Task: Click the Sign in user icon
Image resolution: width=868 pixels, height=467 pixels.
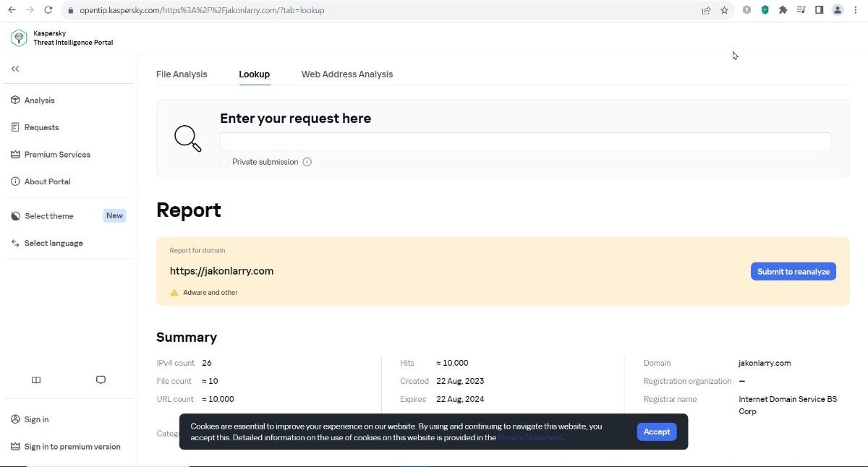Action: click(x=15, y=420)
